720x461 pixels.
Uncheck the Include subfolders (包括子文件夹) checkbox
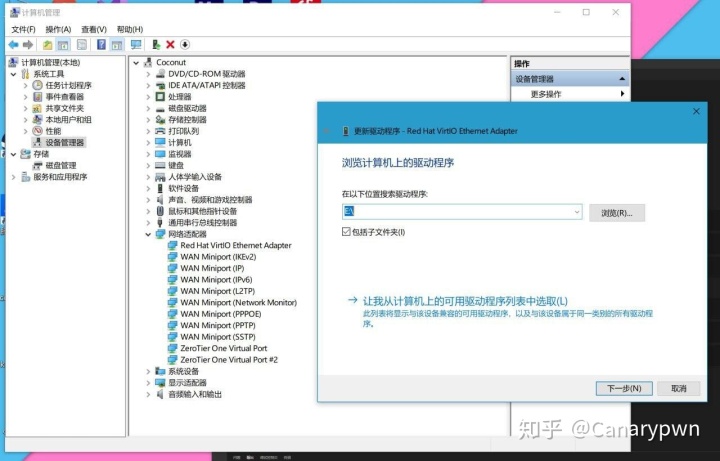click(x=346, y=232)
